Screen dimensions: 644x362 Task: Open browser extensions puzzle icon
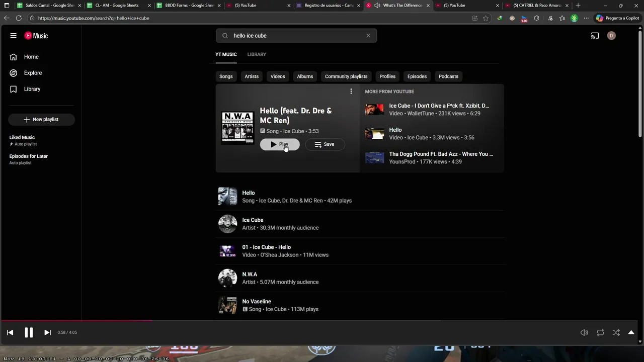pyautogui.click(x=536, y=18)
